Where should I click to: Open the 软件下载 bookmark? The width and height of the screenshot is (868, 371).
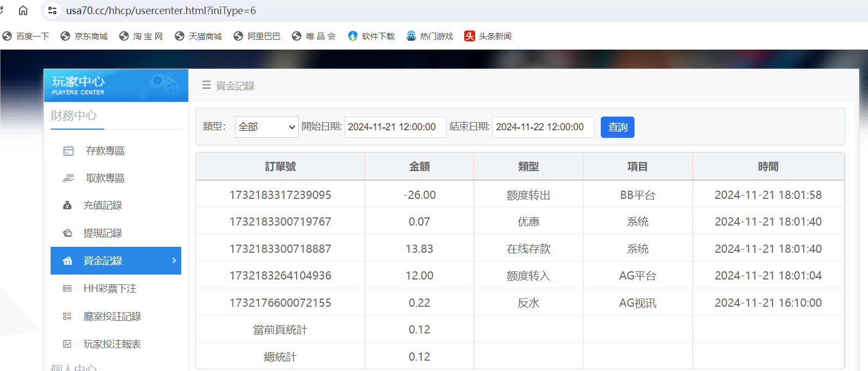coord(371,36)
